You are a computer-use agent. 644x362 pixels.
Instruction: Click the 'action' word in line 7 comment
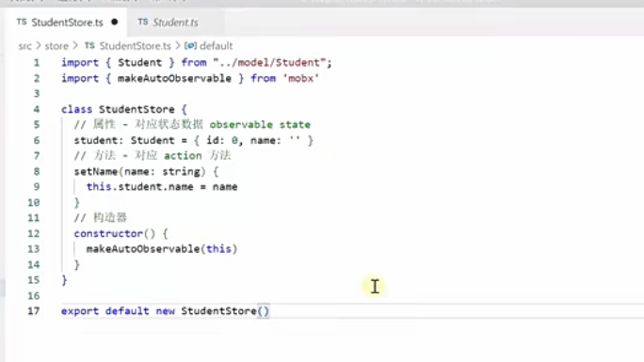[x=183, y=156]
